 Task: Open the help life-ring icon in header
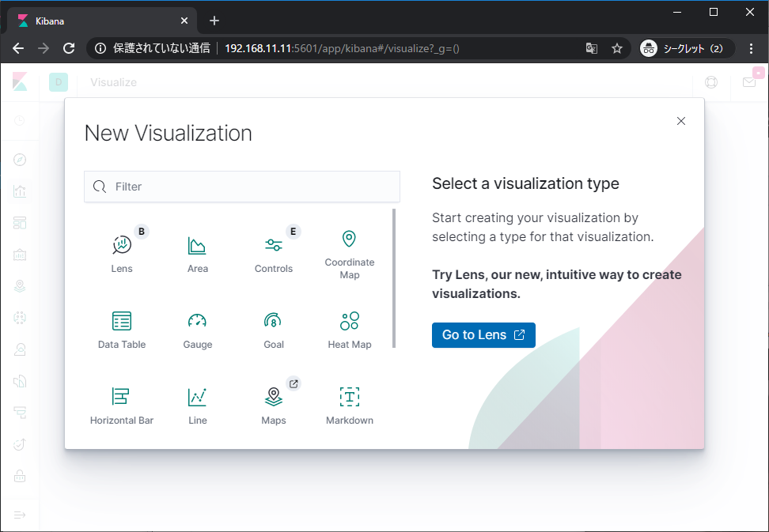[710, 82]
